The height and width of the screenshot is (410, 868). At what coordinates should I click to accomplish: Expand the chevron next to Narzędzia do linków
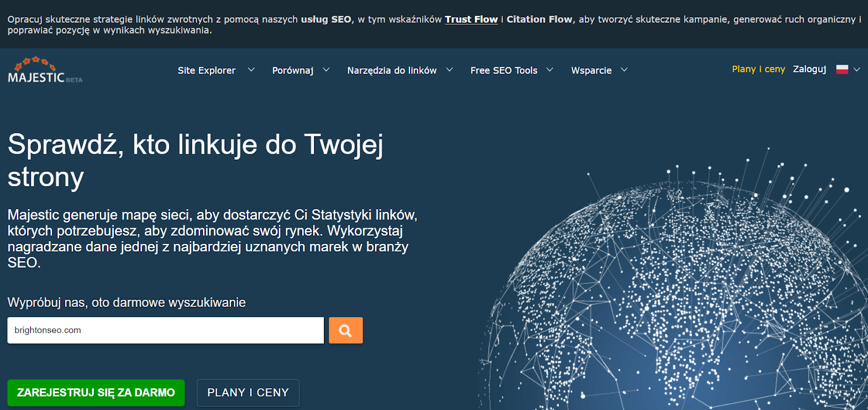click(x=449, y=70)
